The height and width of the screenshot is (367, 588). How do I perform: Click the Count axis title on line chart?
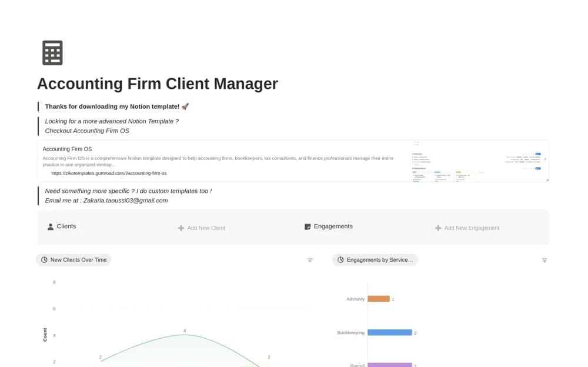(x=45, y=335)
